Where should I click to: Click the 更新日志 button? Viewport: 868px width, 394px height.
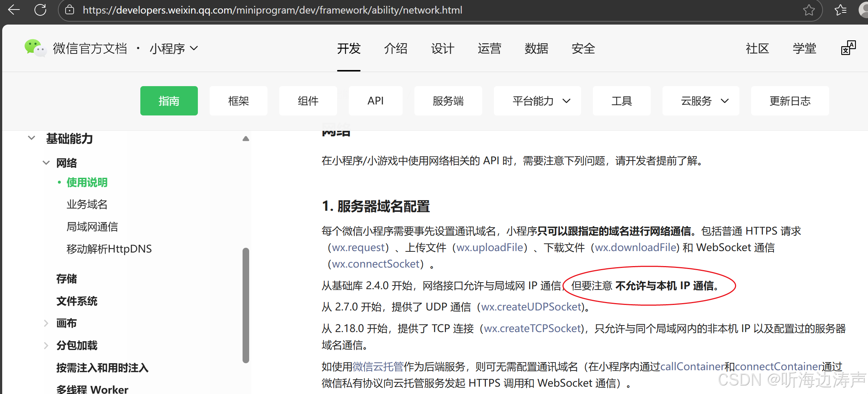tap(790, 101)
